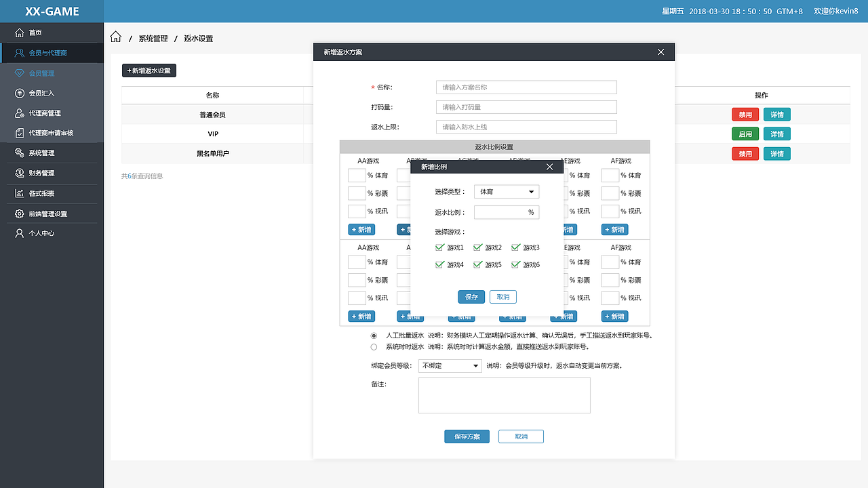Image resolution: width=868 pixels, height=488 pixels.
Task: Uncheck the 游戏2 checkbox
Action: click(x=477, y=247)
